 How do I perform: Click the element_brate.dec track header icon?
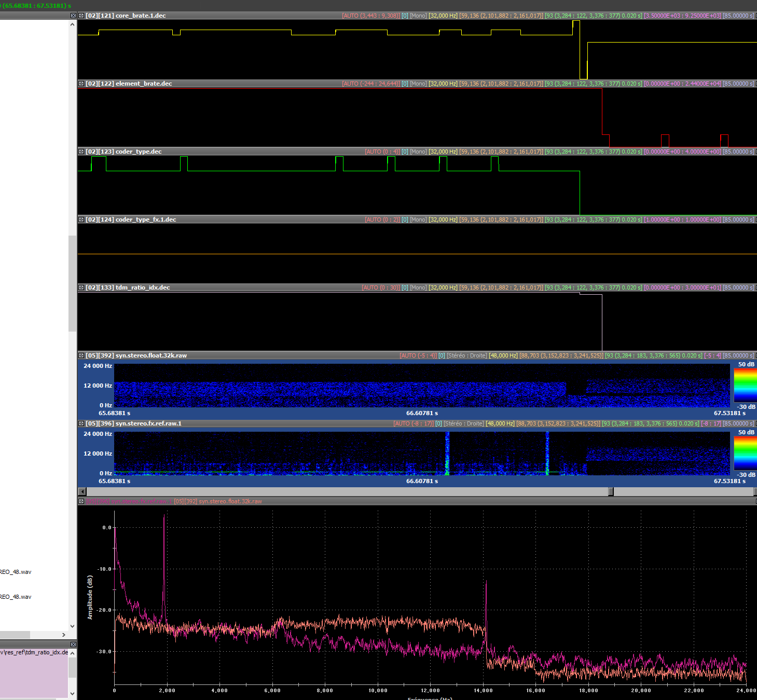pyautogui.click(x=81, y=84)
